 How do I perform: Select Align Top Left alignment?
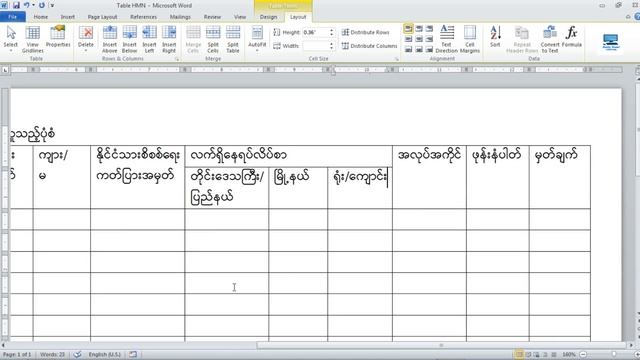(408, 29)
